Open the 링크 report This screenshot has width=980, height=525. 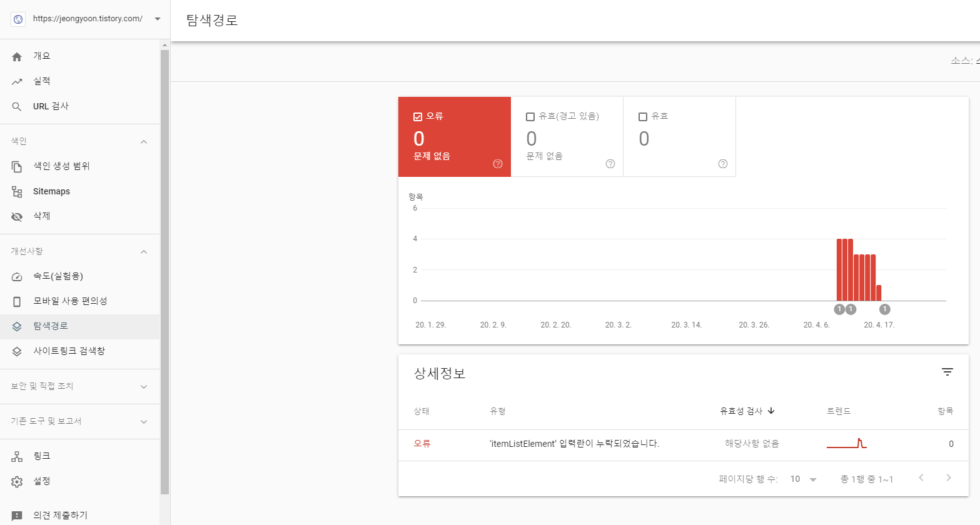[80, 456]
